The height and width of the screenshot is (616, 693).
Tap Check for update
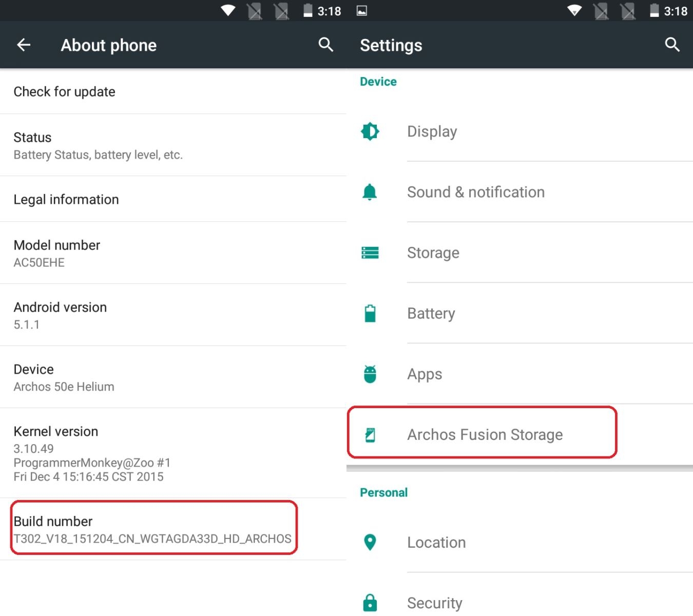[x=64, y=91]
